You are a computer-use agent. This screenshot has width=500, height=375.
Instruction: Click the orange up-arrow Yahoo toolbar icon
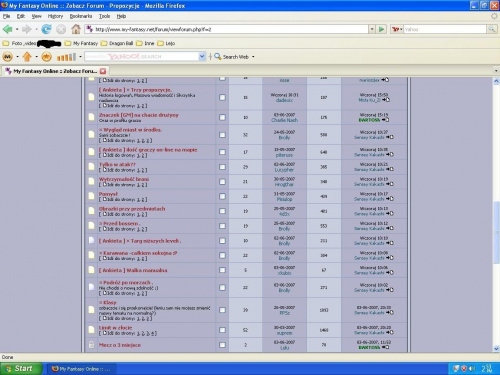click(x=27, y=57)
